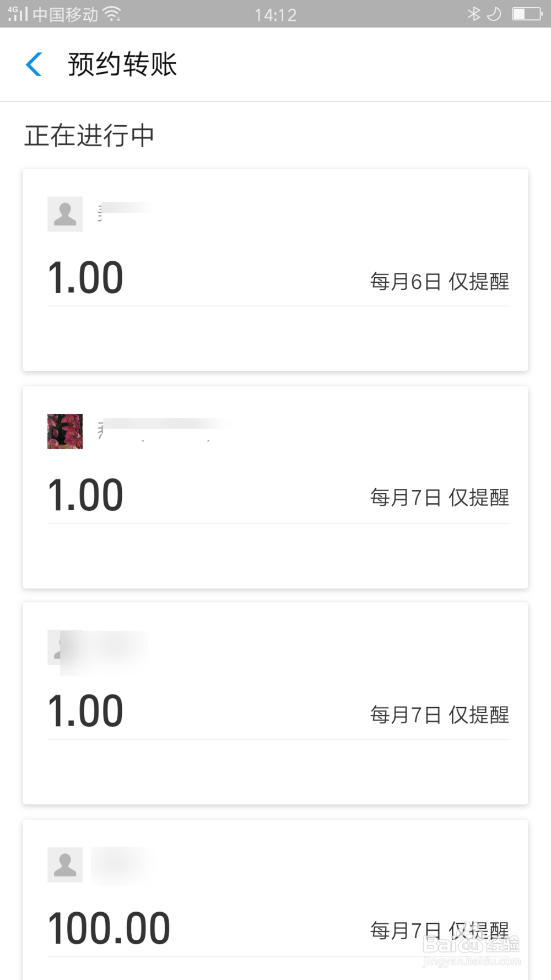Screen dimensions: 551x980
Task: Tap the do-not-disturb moon icon
Action: pos(494,14)
